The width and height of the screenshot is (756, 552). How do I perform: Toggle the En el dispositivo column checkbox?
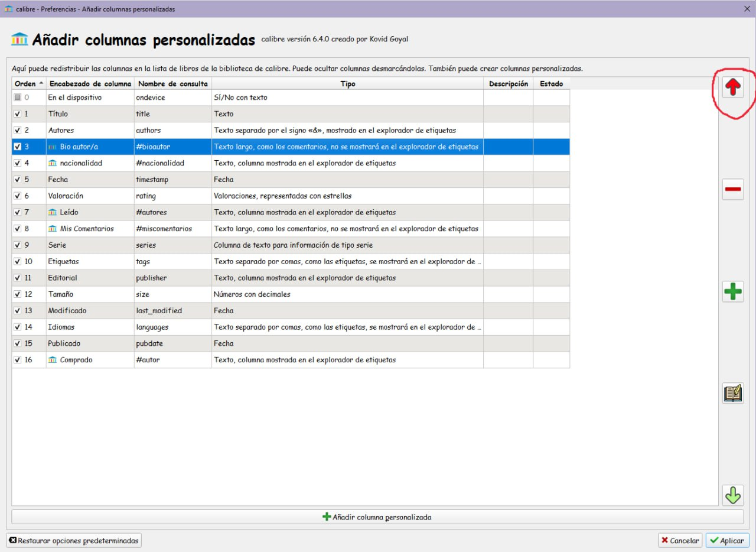pos(18,98)
